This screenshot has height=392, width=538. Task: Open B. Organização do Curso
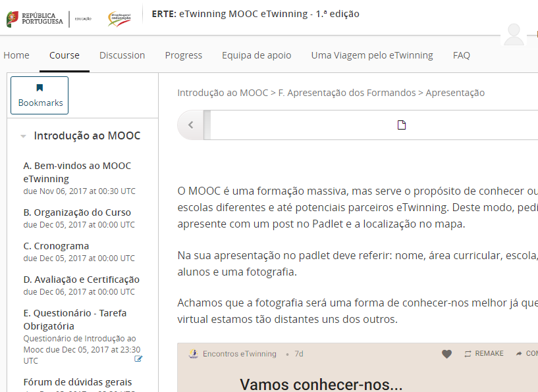(x=77, y=212)
